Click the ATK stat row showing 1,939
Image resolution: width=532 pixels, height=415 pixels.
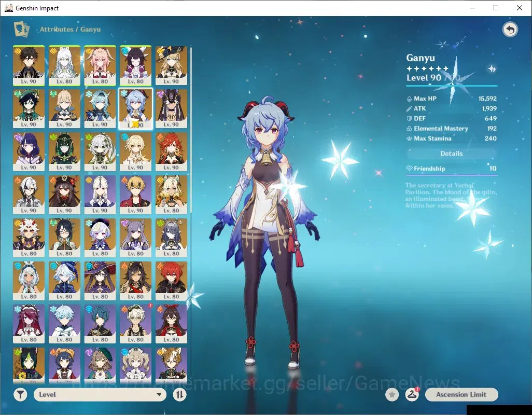451,108
